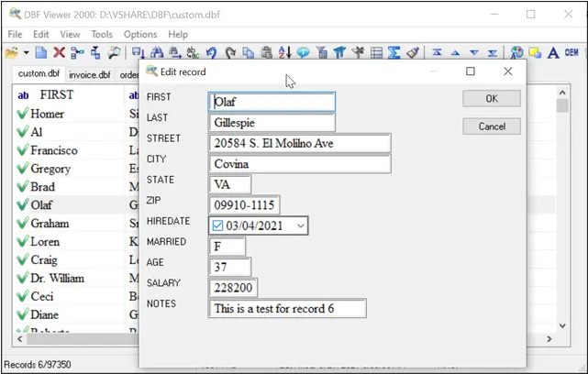The height and width of the screenshot is (374, 588).
Task: Click the Undo arrow icon
Action: click(212, 52)
